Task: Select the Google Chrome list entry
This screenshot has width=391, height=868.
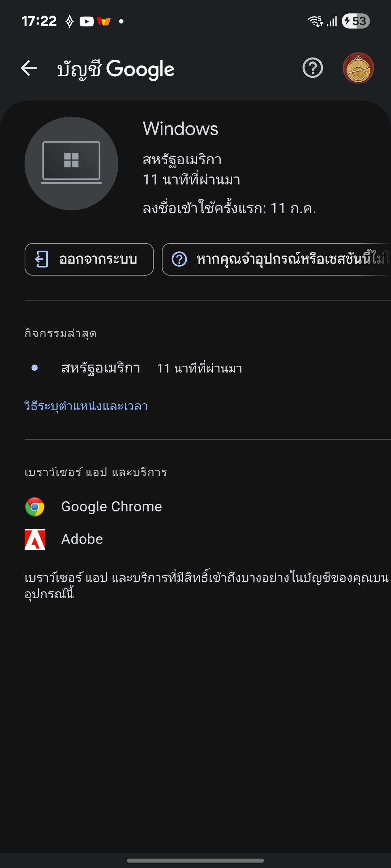Action: click(112, 507)
